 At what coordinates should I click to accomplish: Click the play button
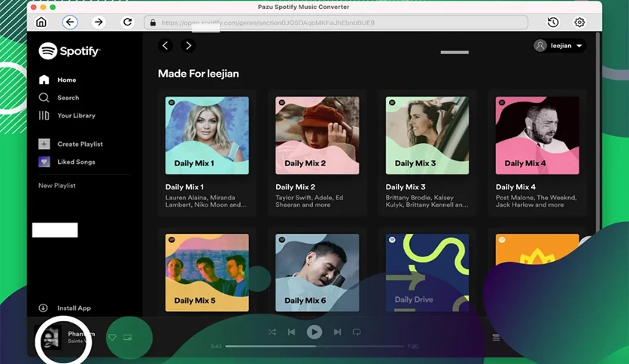click(314, 332)
